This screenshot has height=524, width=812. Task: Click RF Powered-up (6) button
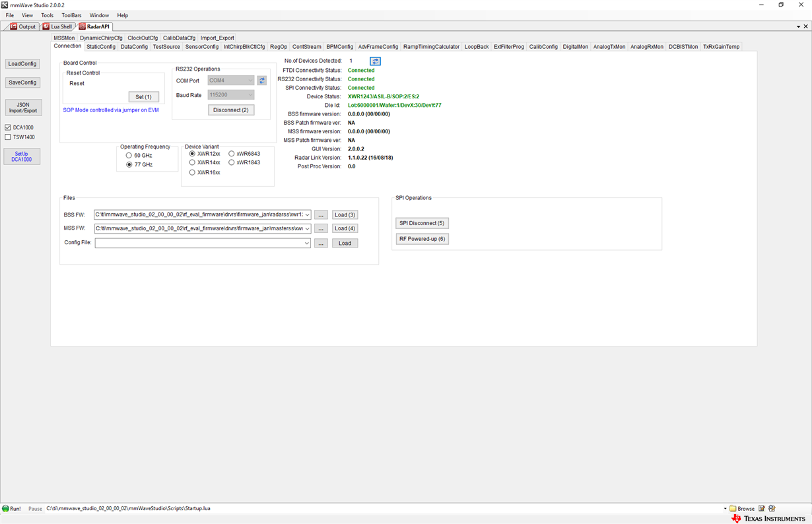pyautogui.click(x=422, y=239)
